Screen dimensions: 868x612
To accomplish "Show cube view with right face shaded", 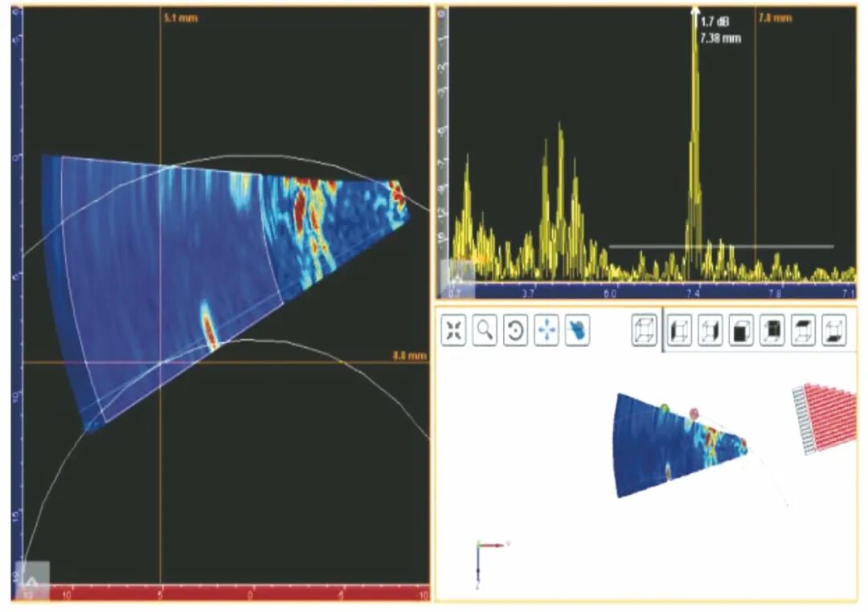I will click(x=710, y=330).
